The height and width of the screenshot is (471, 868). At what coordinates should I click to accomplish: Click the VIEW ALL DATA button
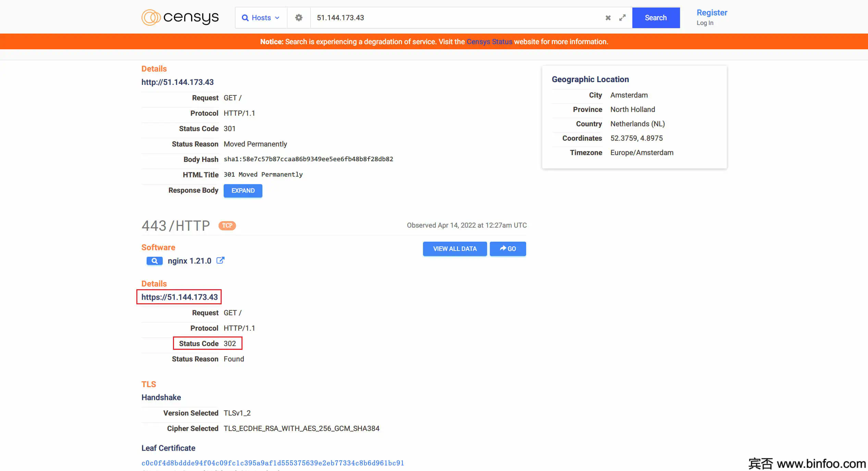455,249
